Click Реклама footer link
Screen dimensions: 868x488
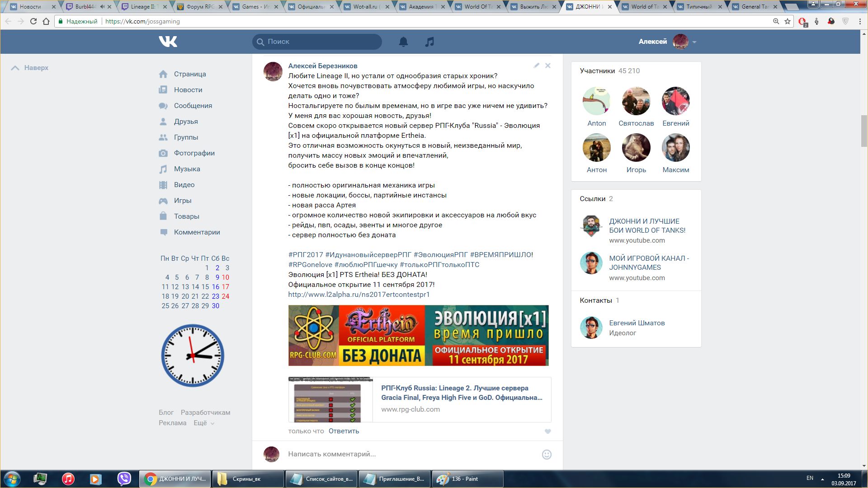[172, 423]
